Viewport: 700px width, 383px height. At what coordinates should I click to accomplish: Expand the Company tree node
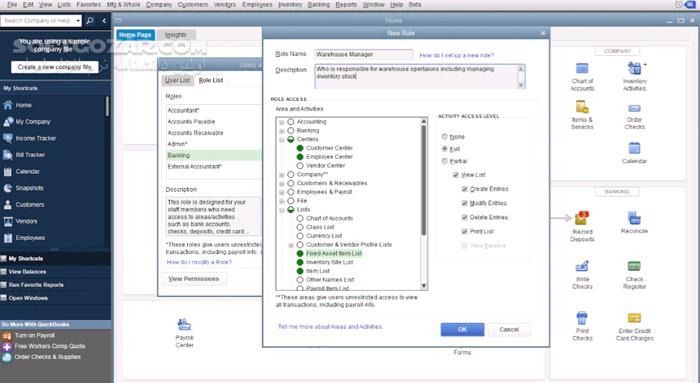(x=282, y=175)
